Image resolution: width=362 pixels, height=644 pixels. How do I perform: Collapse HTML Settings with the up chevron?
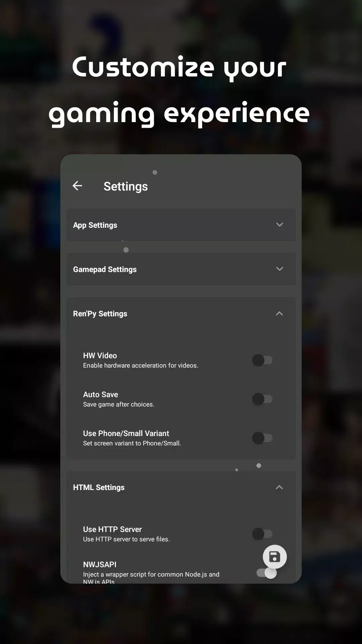click(x=279, y=487)
